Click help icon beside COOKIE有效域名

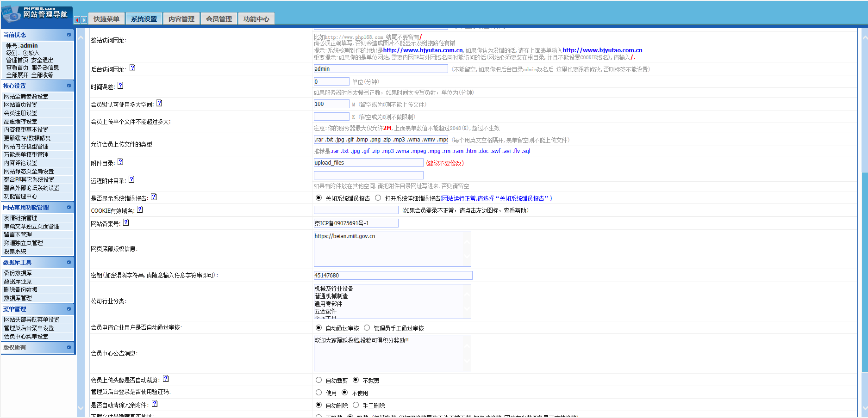point(140,209)
